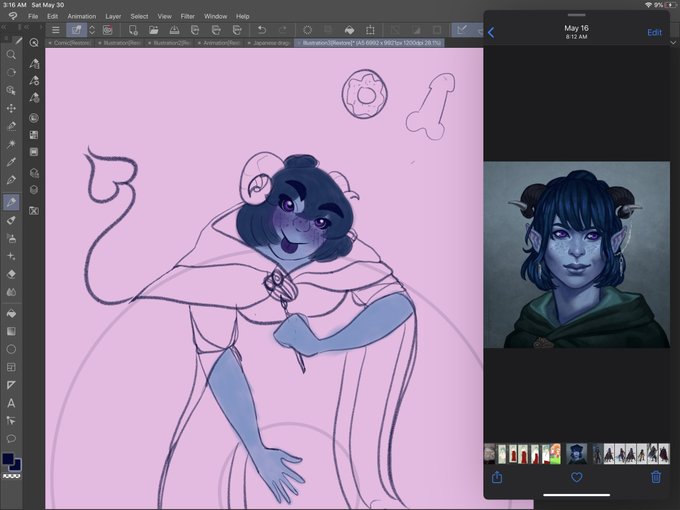Image resolution: width=680 pixels, height=510 pixels.
Task: Click the Open file folder icon
Action: pos(154,30)
